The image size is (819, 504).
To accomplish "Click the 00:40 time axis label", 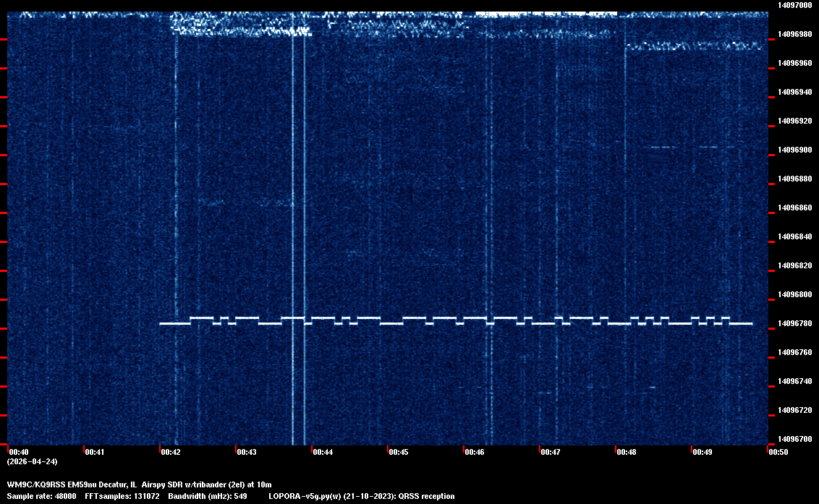I will pos(19,452).
